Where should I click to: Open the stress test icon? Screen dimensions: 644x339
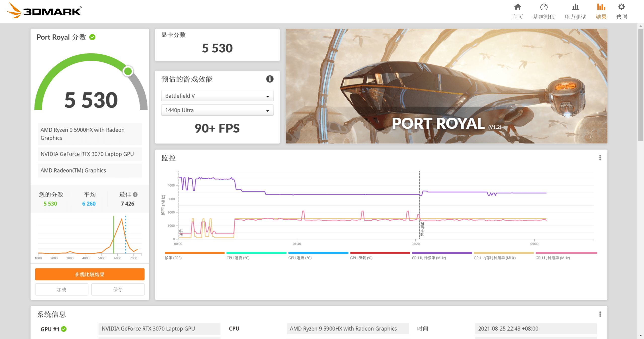click(575, 7)
